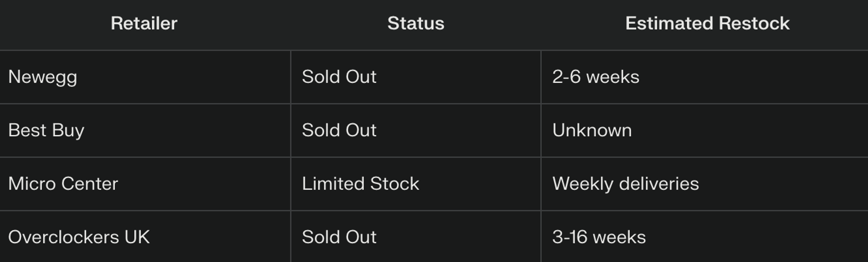
Task: Click Newegg's Sold Out status
Action: (339, 77)
